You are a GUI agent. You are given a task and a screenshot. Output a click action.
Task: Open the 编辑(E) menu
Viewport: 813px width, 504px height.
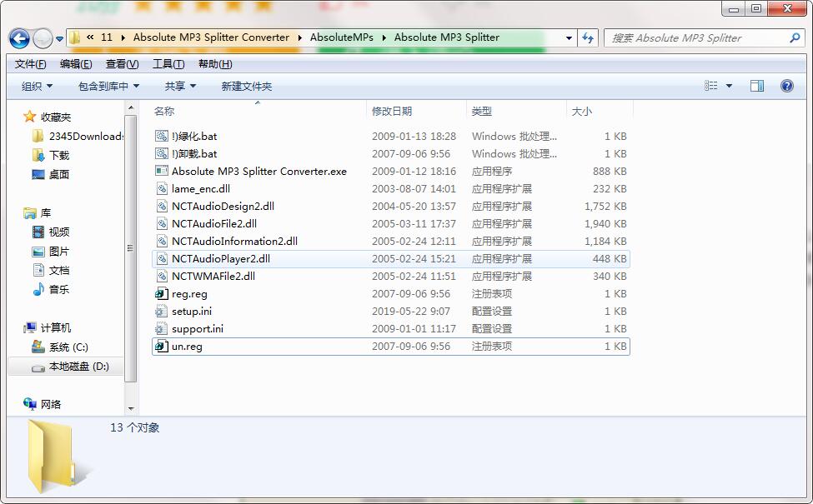76,64
